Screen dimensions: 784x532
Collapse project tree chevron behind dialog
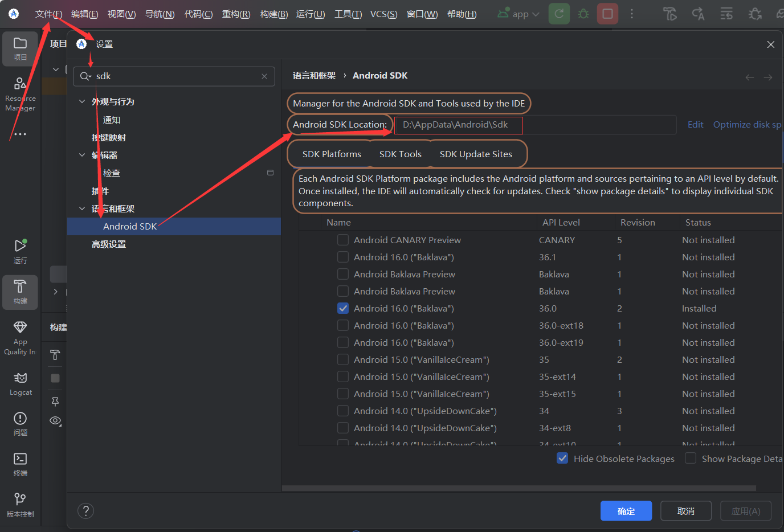(56, 69)
